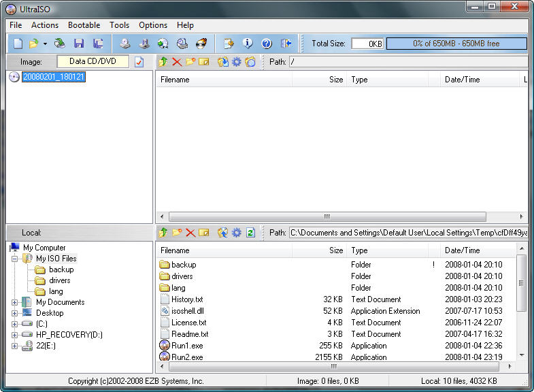Click the 650MB capacity usage bar
Image resolution: width=534 pixels, height=392 pixels.
pos(456,44)
